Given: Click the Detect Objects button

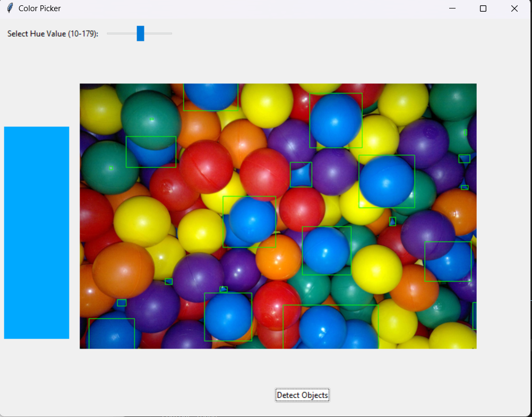Looking at the screenshot, I should click(302, 395).
